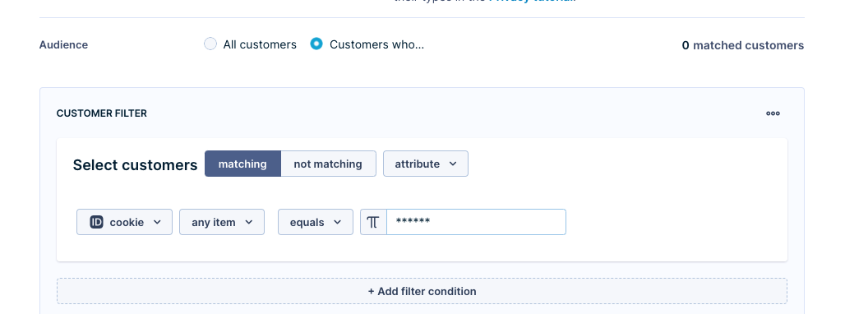
Task: Set the filter to matching
Action: tap(242, 164)
